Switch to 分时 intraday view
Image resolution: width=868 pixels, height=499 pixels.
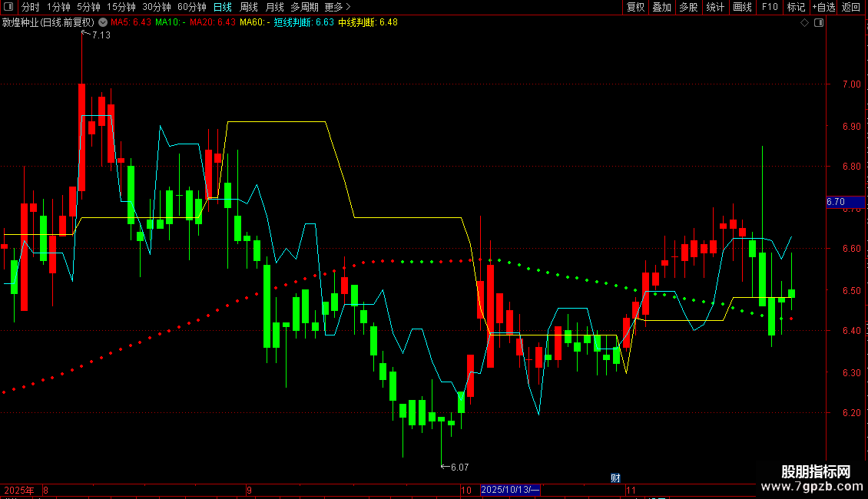[x=31, y=7]
